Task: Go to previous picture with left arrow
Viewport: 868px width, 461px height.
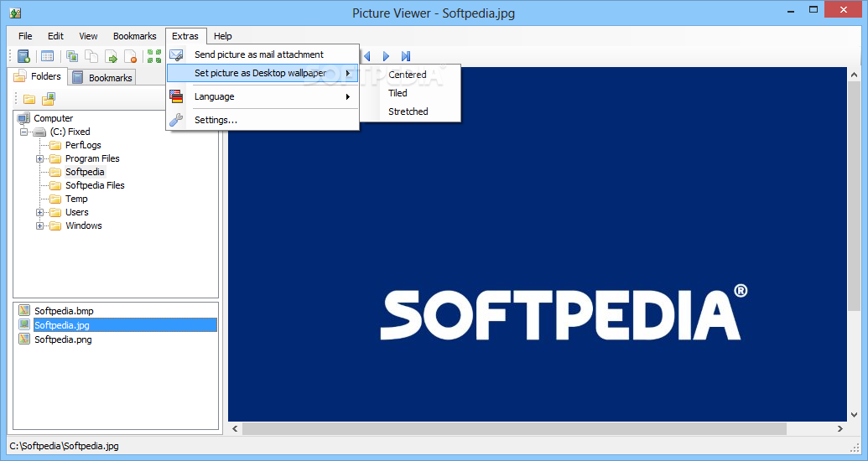Action: click(366, 56)
